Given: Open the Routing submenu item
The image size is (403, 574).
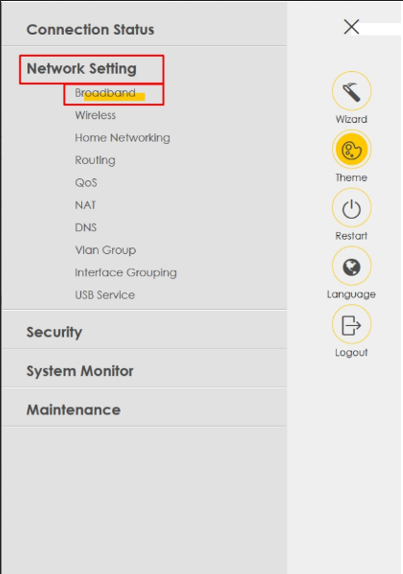Looking at the screenshot, I should [x=95, y=160].
